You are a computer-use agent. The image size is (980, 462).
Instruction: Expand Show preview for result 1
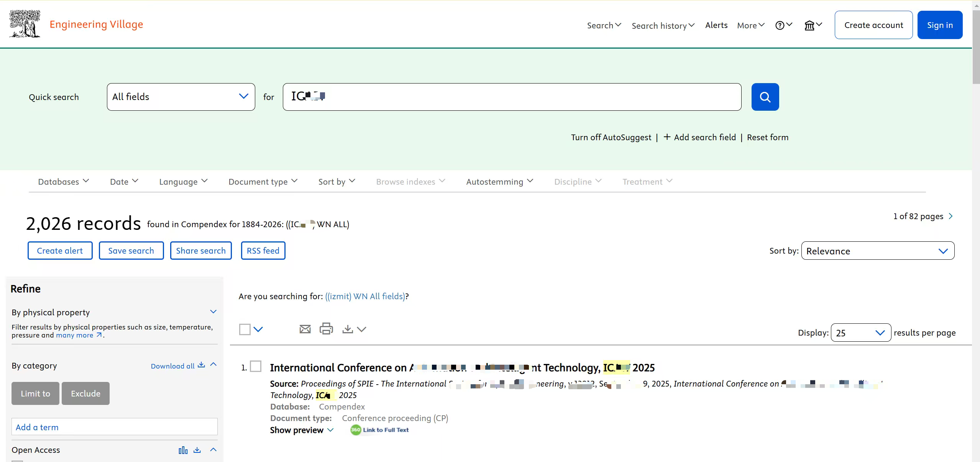[302, 430]
